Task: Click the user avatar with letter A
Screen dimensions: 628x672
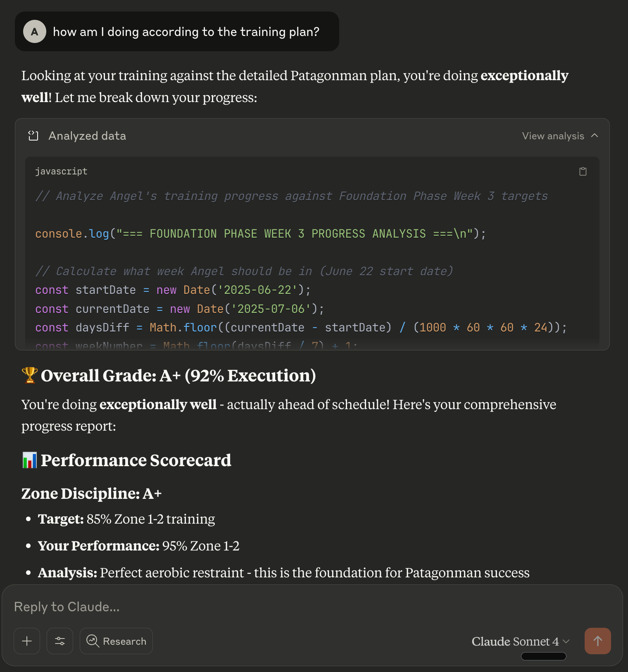Action: (35, 31)
